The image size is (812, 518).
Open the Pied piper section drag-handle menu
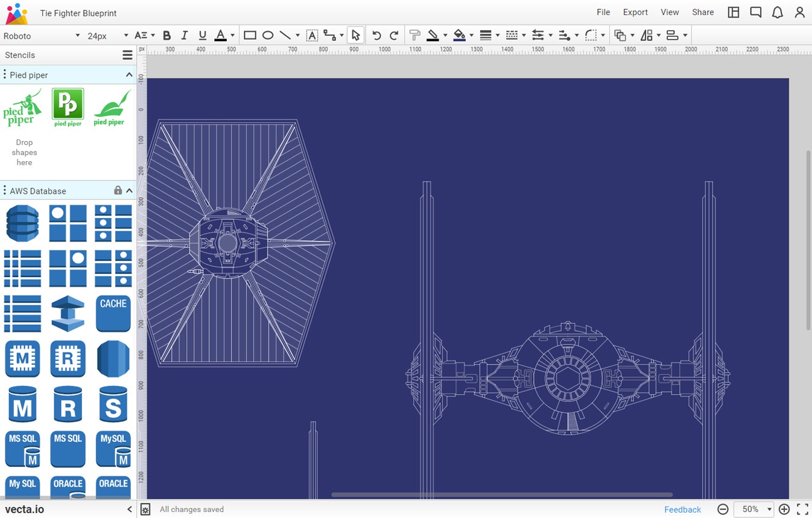pyautogui.click(x=4, y=75)
